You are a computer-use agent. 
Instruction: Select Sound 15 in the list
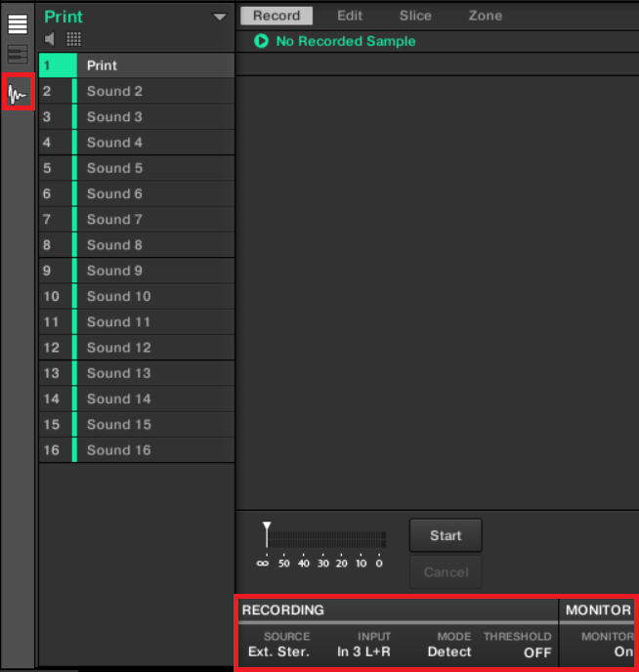click(x=137, y=425)
